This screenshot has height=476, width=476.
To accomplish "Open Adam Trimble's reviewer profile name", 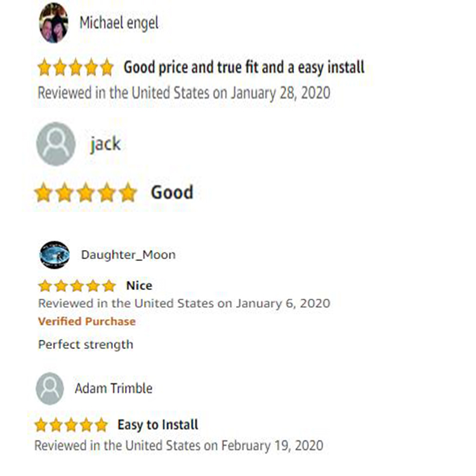I will pos(114,388).
